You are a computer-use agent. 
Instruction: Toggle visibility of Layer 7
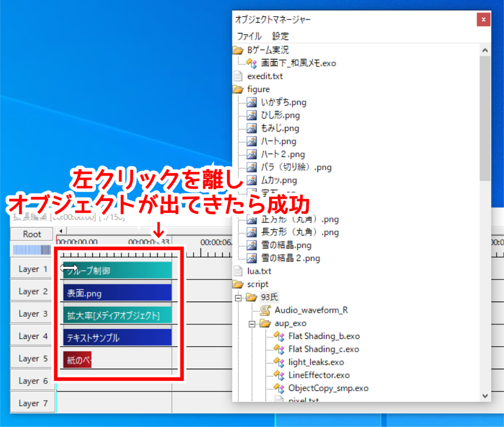pyautogui.click(x=32, y=403)
